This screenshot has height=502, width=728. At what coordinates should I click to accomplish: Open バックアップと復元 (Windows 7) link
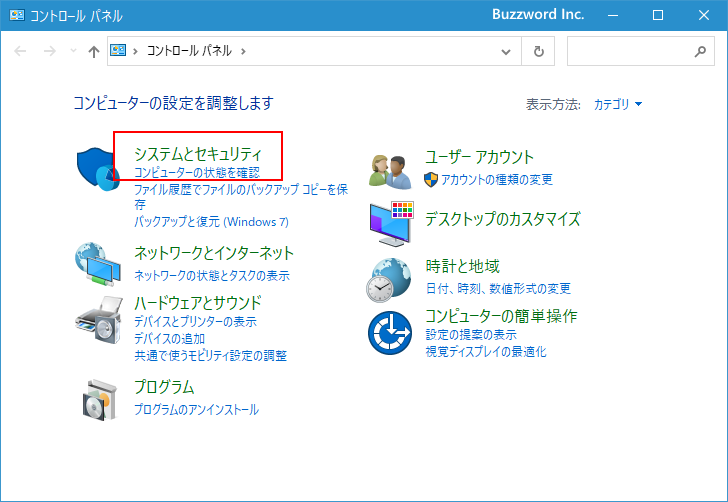(x=211, y=222)
